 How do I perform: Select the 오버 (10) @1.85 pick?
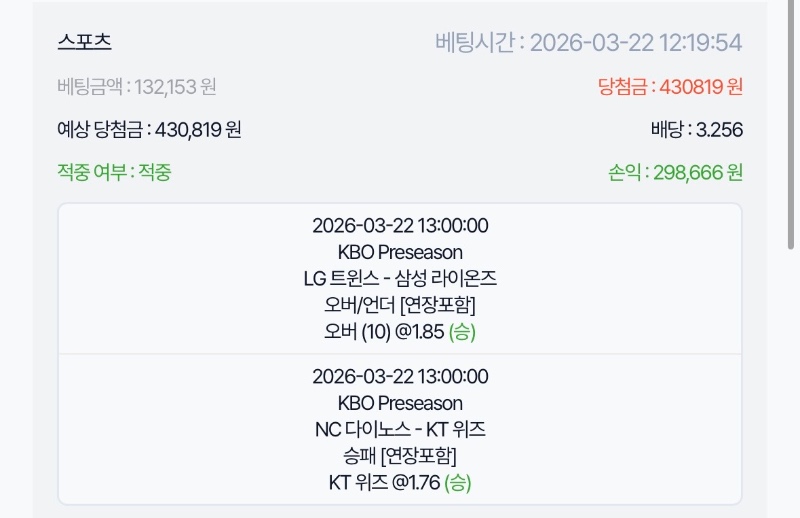coord(385,331)
